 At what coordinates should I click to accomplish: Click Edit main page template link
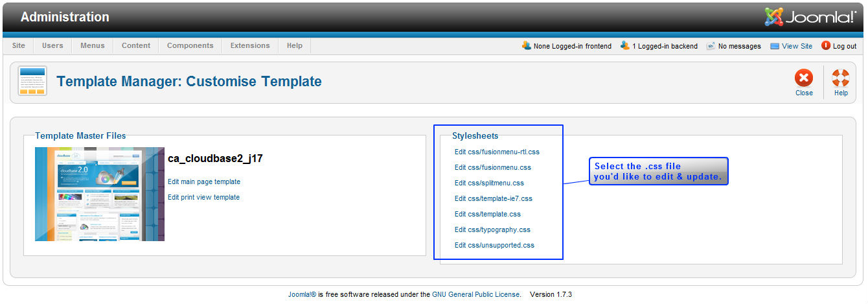tap(204, 181)
